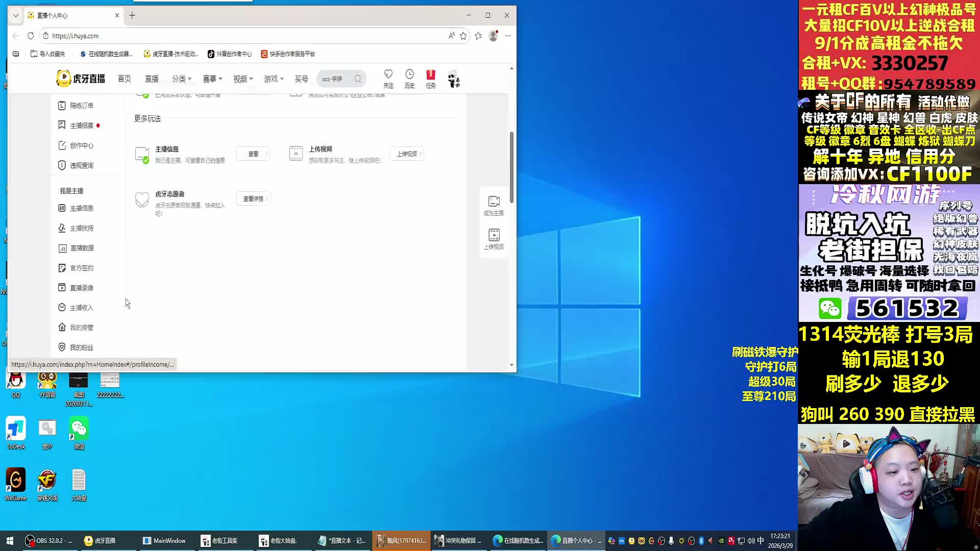
Task: Select 我的粉丝 sidebar item
Action: point(81,347)
